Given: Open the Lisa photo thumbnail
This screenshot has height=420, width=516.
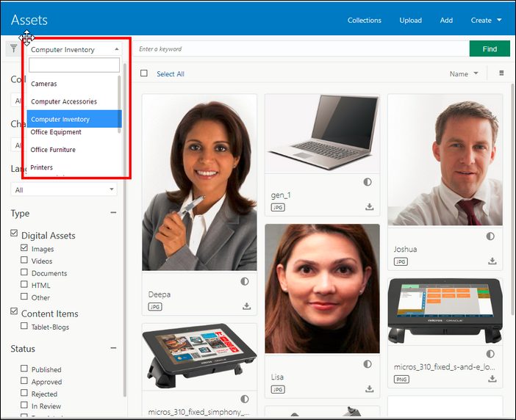Looking at the screenshot, I should [322, 289].
